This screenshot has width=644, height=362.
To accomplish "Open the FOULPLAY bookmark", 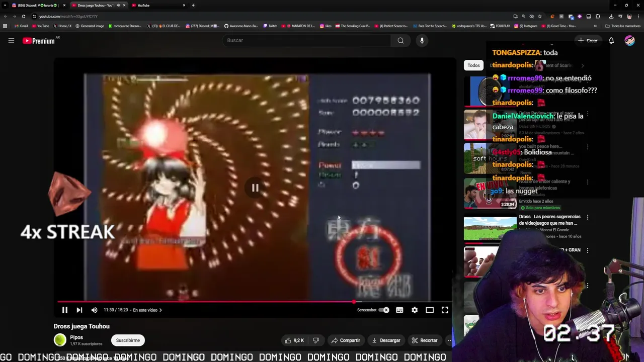I will [500, 26].
